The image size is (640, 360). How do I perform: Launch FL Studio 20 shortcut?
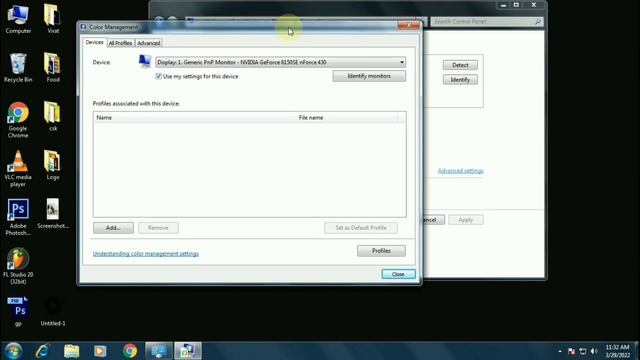(18, 266)
